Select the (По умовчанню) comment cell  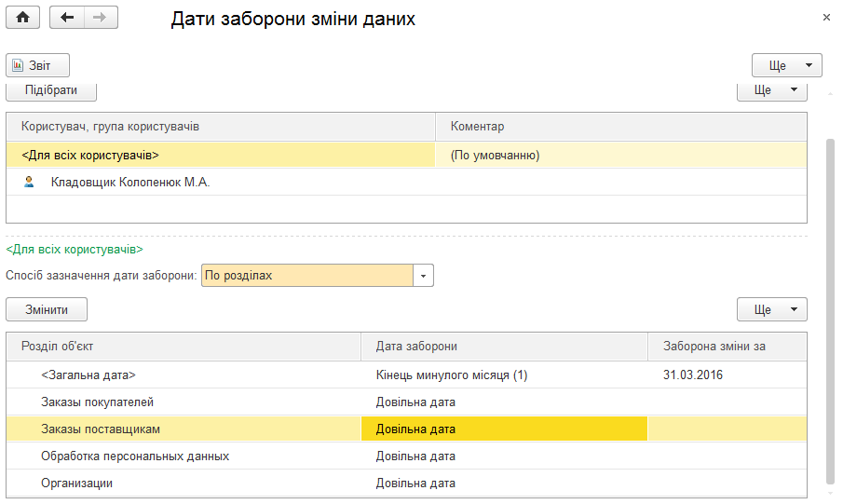[621, 155]
